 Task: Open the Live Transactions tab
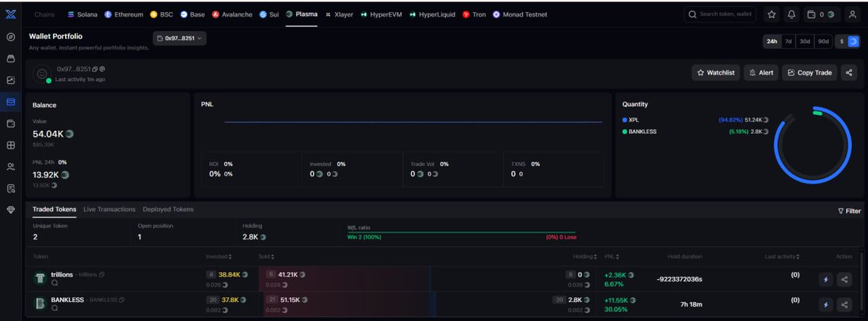pos(110,209)
